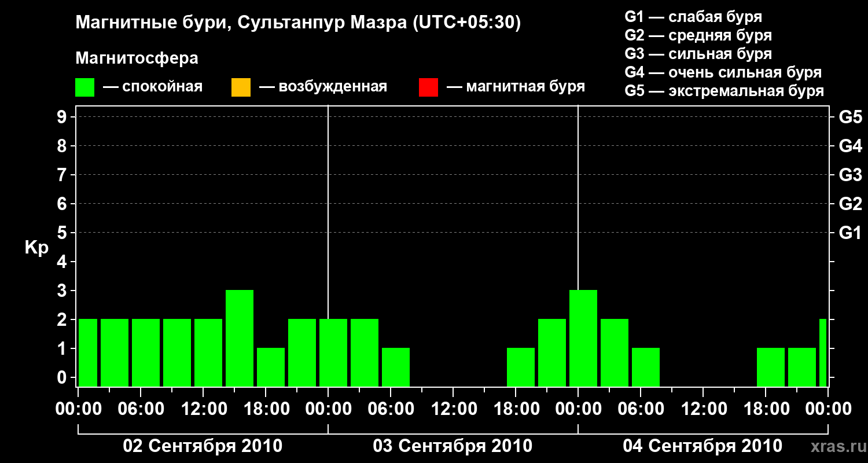Image resolution: width=868 pixels, height=463 pixels.
Task: Click the 'G5 — экстремальная буря' legend line
Action: pyautogui.click(x=724, y=91)
